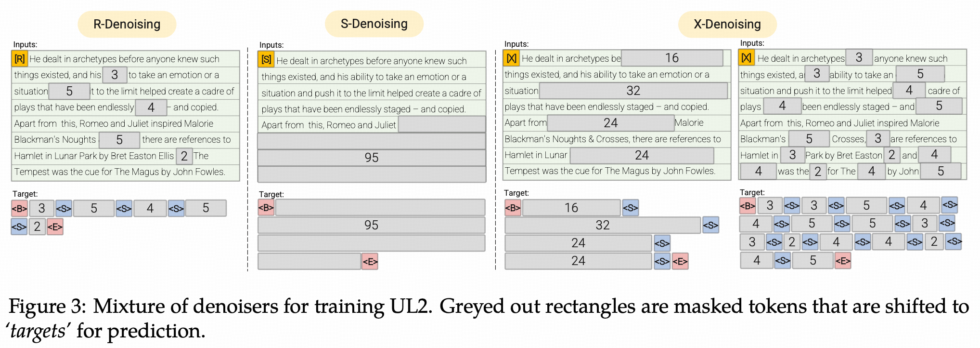This screenshot has width=980, height=348.
Task: Click the S-Denoising heading label
Action: [374, 24]
